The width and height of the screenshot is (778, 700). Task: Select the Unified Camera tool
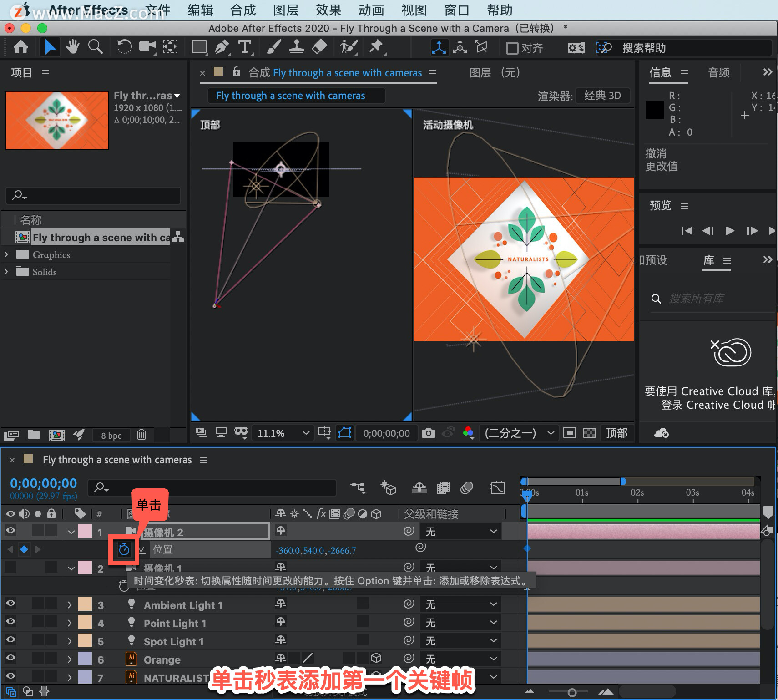147,47
